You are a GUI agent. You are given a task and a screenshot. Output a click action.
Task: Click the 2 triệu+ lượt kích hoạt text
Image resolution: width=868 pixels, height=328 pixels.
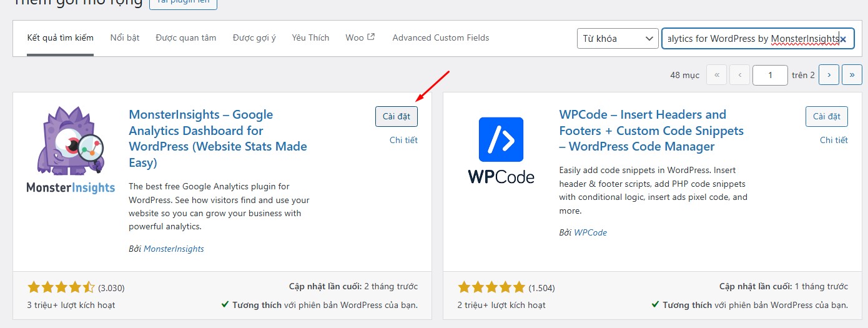pos(501,305)
